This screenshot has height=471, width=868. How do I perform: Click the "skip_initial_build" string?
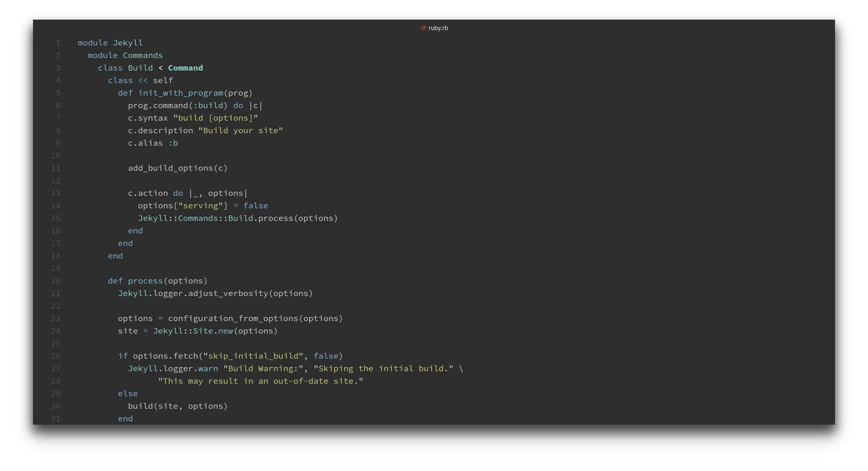tap(253, 356)
